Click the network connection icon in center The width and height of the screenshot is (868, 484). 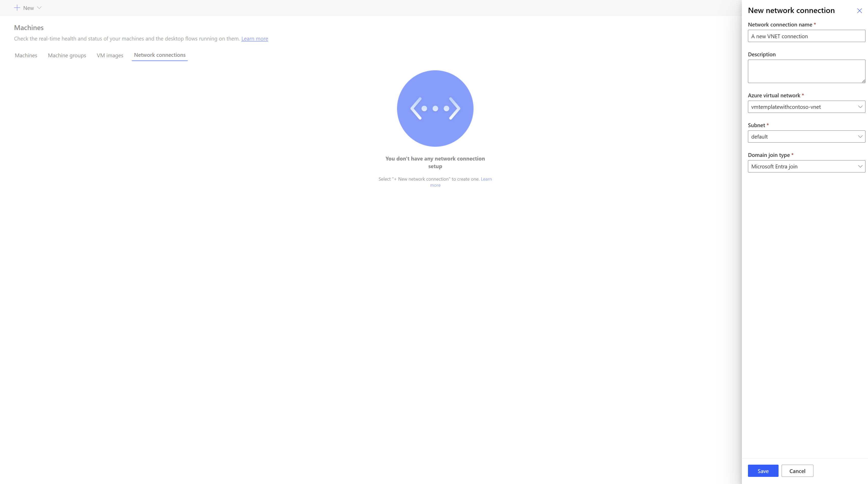[435, 108]
